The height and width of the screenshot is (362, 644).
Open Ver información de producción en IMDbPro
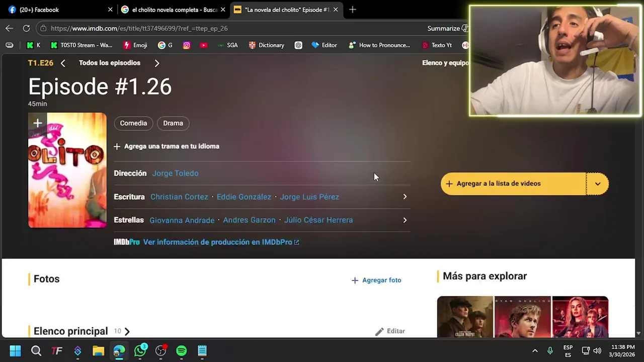221,242
